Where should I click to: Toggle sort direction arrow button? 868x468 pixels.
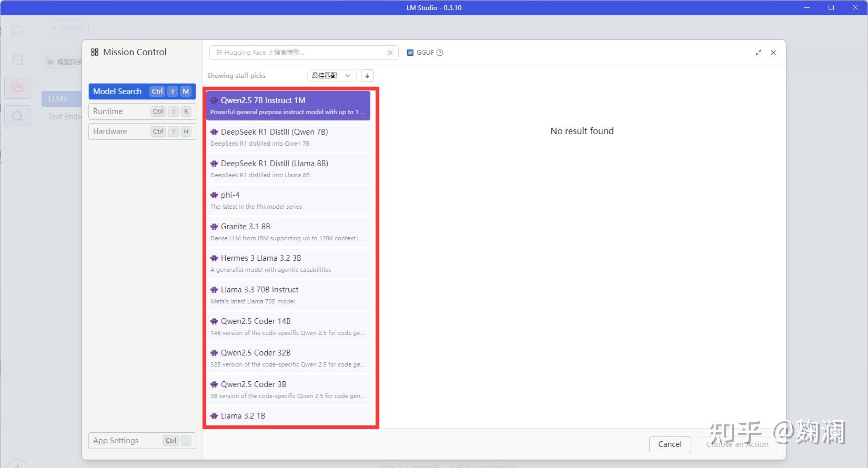pyautogui.click(x=367, y=76)
